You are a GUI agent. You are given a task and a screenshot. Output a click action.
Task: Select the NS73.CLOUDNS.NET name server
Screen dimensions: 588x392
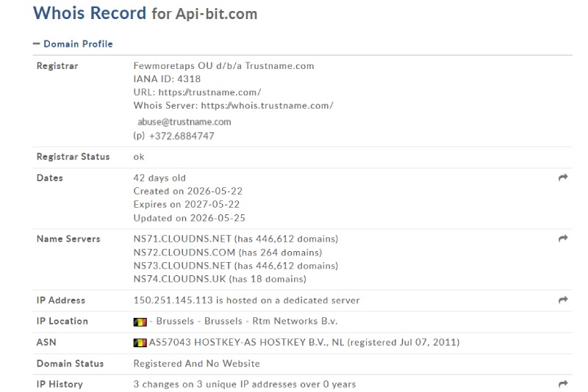point(182,266)
